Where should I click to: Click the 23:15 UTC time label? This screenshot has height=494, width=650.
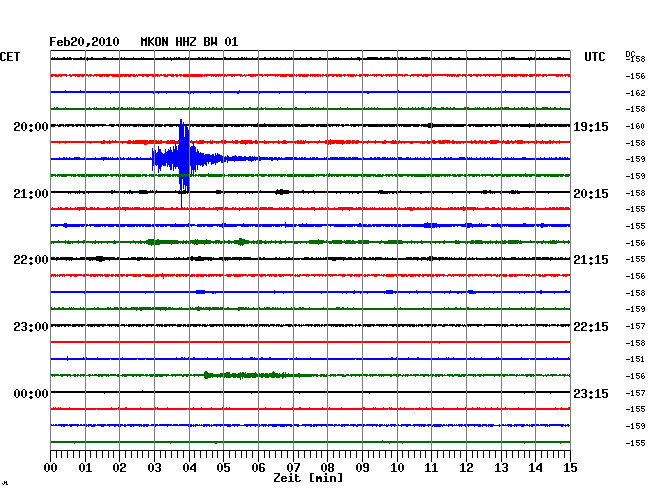coord(591,393)
